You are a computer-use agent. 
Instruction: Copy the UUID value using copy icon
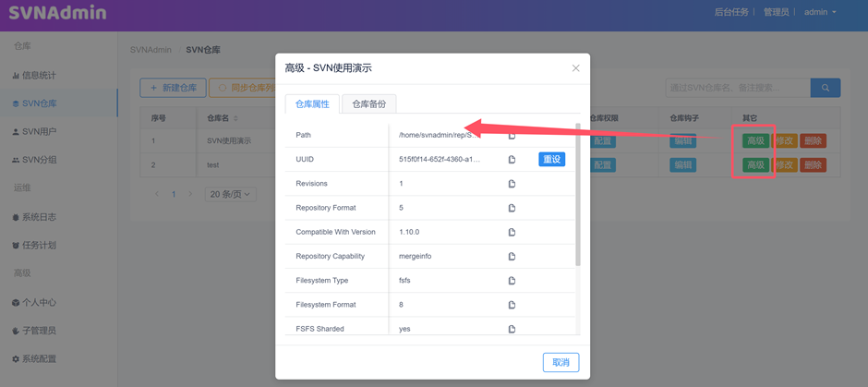click(x=512, y=160)
